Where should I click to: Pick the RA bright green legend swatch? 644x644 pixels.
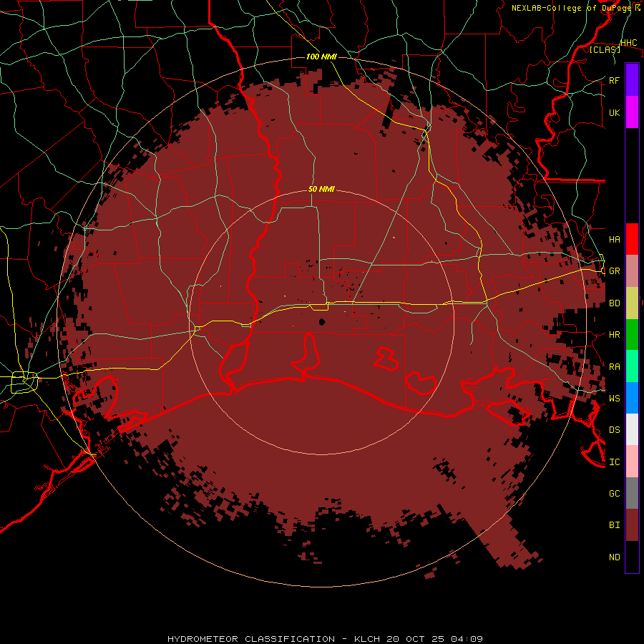(632, 366)
